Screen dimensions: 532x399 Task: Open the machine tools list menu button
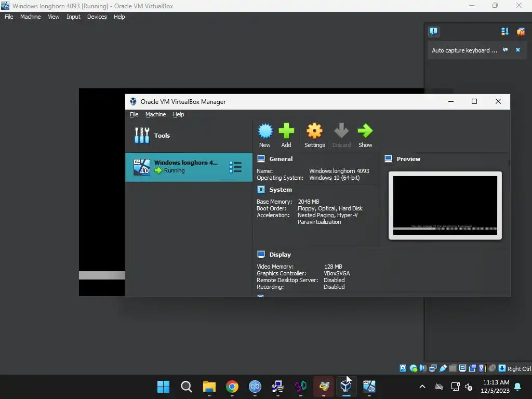pyautogui.click(x=235, y=167)
